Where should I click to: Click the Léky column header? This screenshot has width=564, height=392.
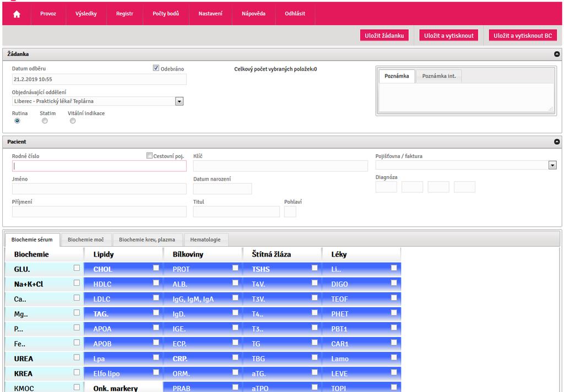361,254
